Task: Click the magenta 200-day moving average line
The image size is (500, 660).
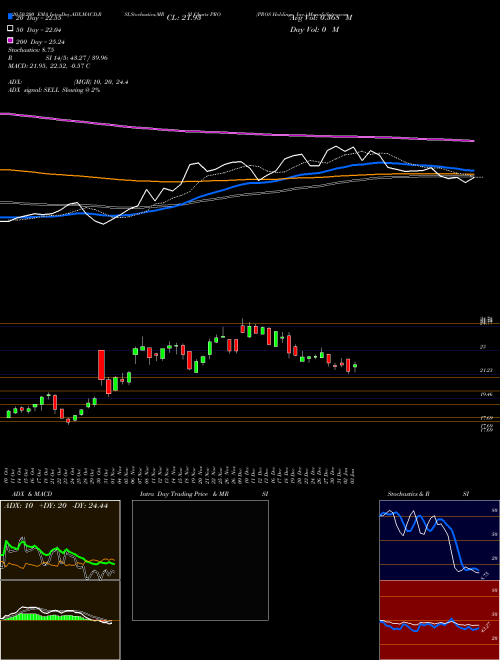Action: pyautogui.click(x=236, y=133)
